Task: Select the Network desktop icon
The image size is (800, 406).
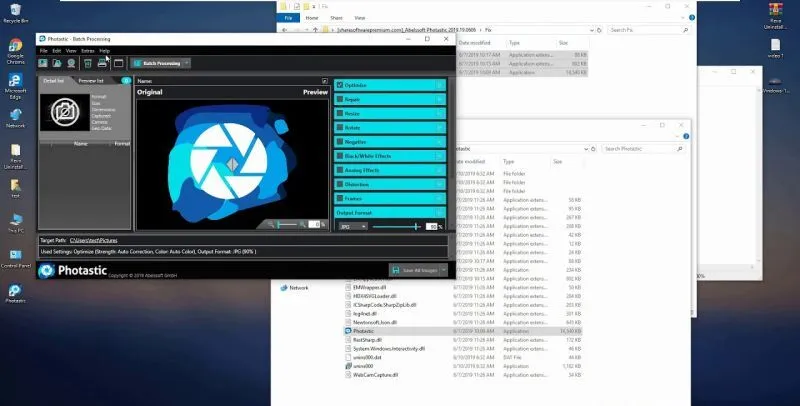Action: [x=15, y=118]
